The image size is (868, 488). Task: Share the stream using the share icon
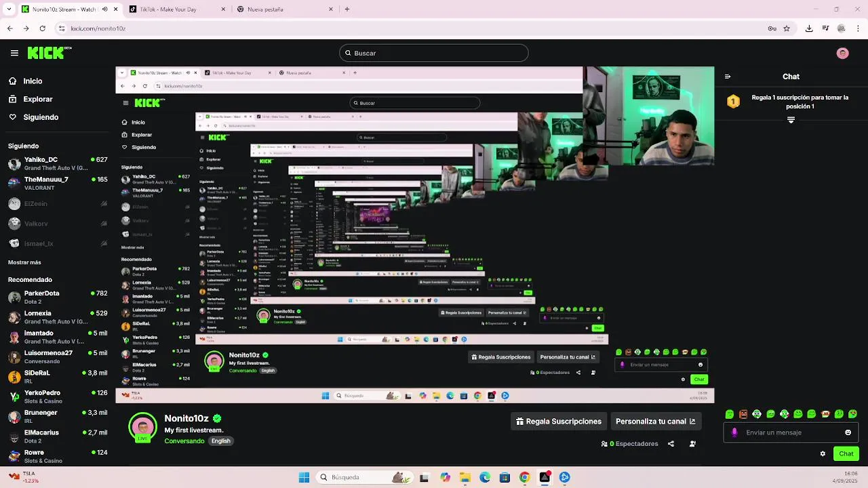pos(671,444)
